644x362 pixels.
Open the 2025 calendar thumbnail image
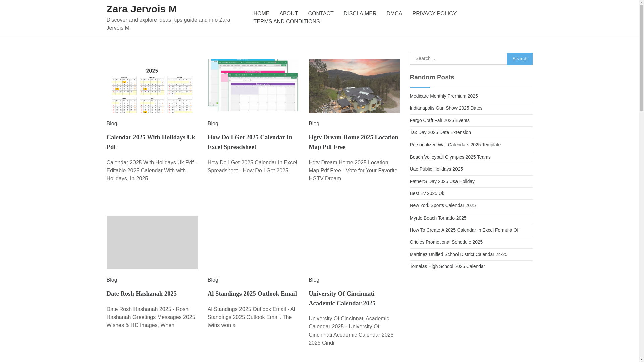coord(152,86)
